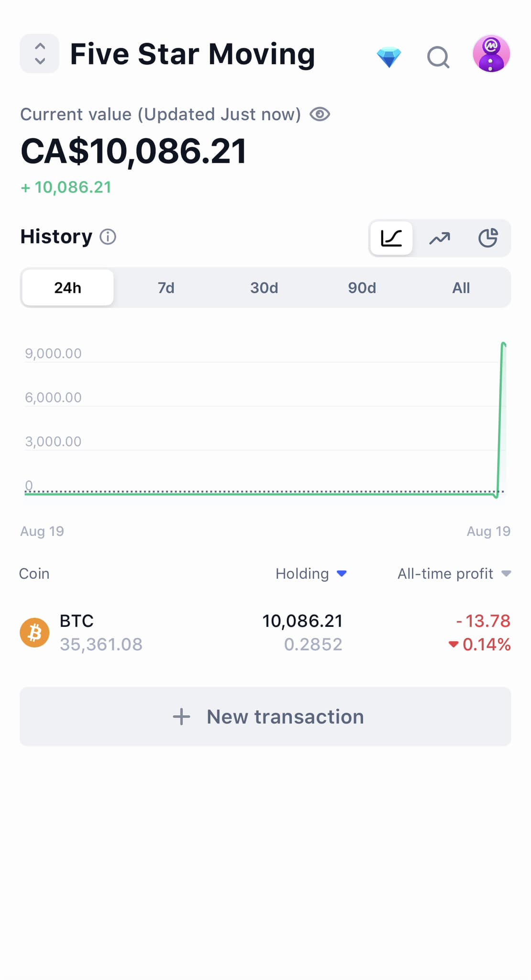The image size is (531, 980).
Task: Switch to the 7d range
Action: (x=166, y=288)
